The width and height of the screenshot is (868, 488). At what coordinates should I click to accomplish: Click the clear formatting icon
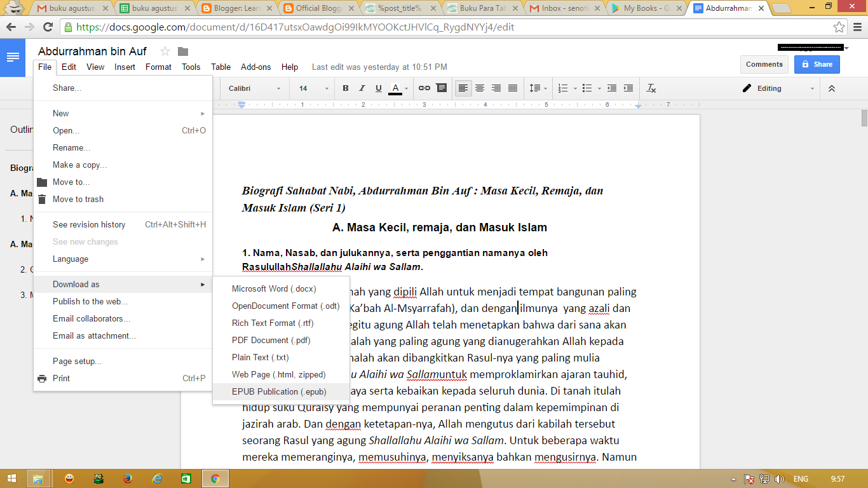point(651,88)
